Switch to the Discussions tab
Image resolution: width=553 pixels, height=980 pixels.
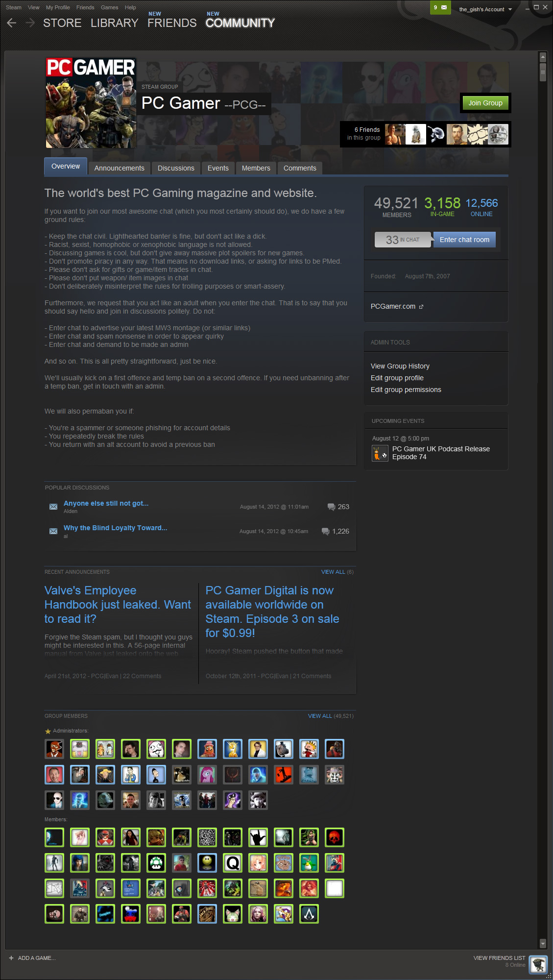click(x=176, y=168)
